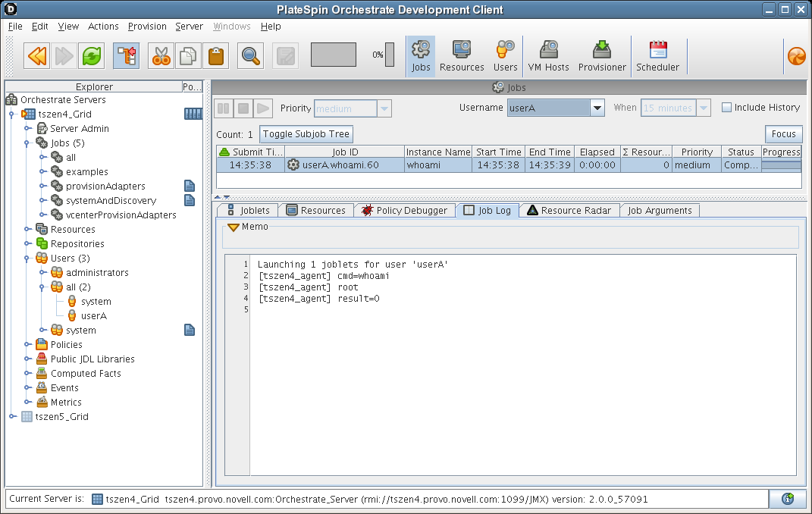The width and height of the screenshot is (812, 514).
Task: Expand the Repositories tree node
Action: [27, 244]
